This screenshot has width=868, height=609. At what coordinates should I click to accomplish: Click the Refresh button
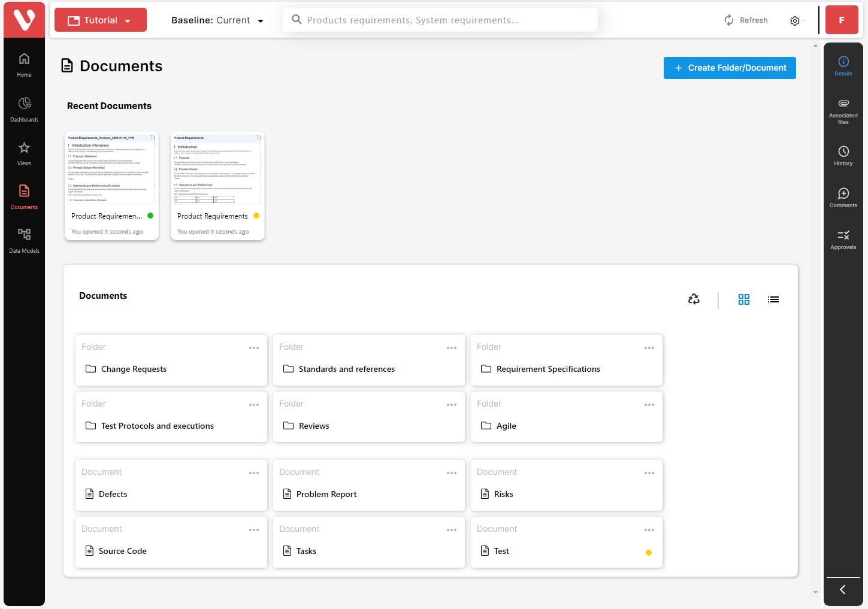(x=746, y=20)
